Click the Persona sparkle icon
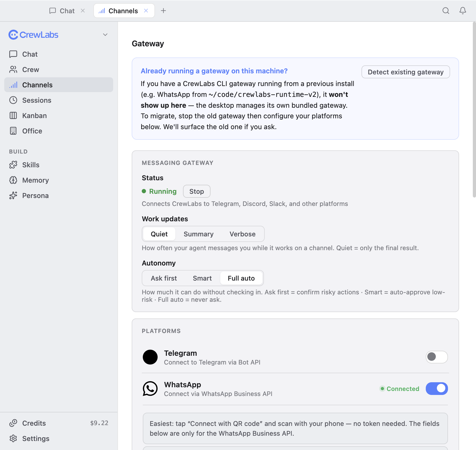The image size is (476, 450). click(13, 196)
